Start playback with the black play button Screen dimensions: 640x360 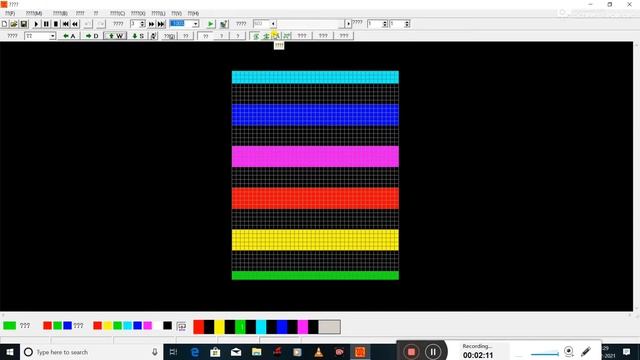pyautogui.click(x=36, y=24)
